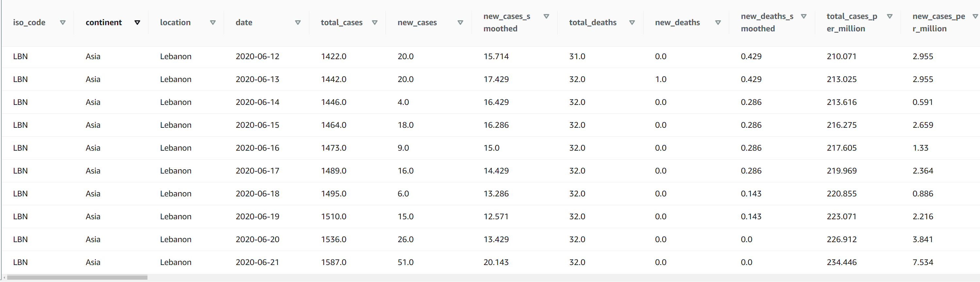Click the scrollbar left arrow

tap(4, 277)
